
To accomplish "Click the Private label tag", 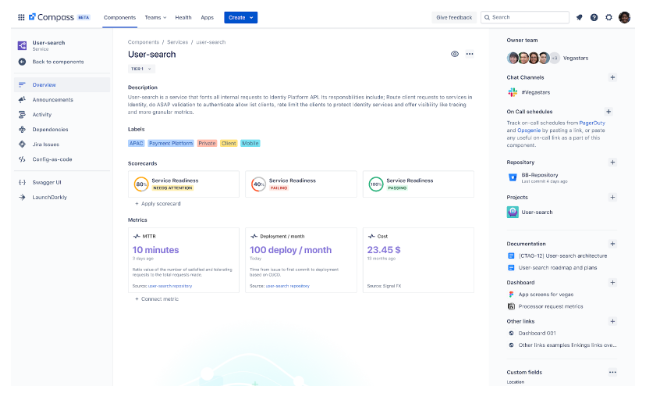I will [207, 143].
